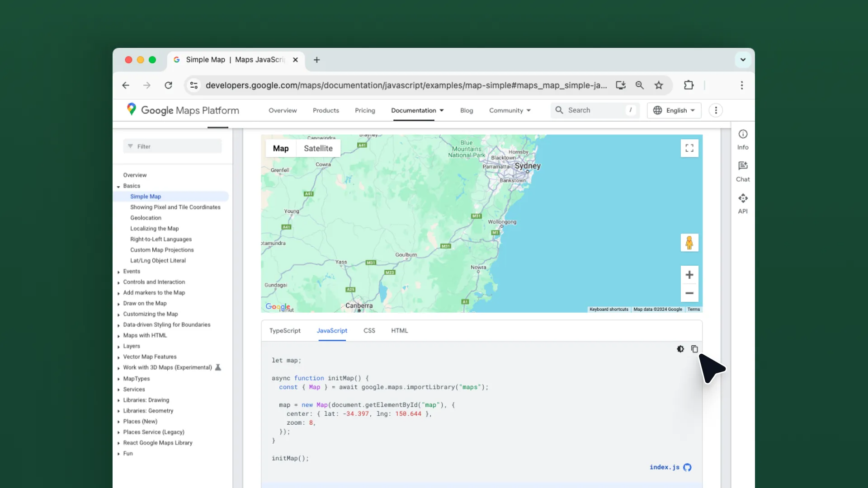Expand the Vector Map Features section
This screenshot has height=488, width=868.
tap(118, 357)
